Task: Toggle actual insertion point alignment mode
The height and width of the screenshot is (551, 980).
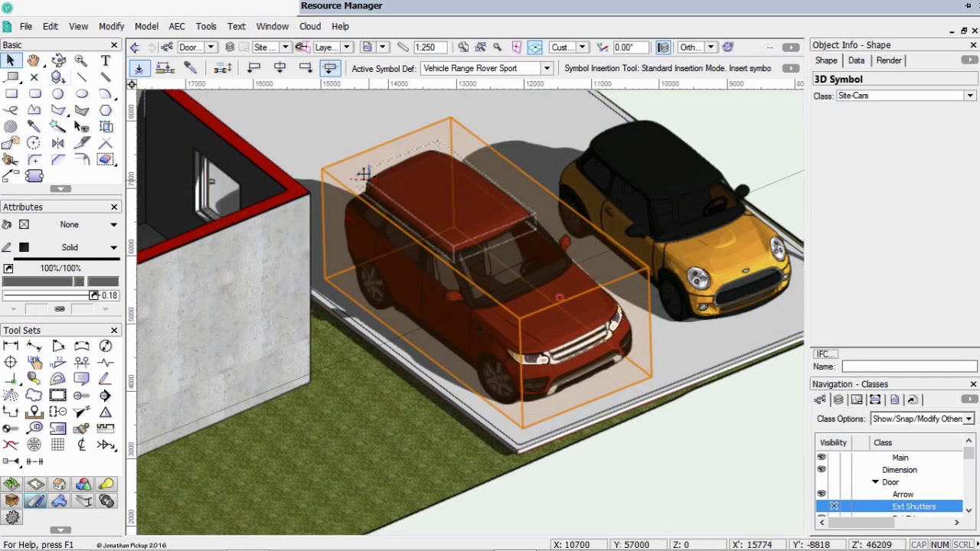Action: (330, 68)
